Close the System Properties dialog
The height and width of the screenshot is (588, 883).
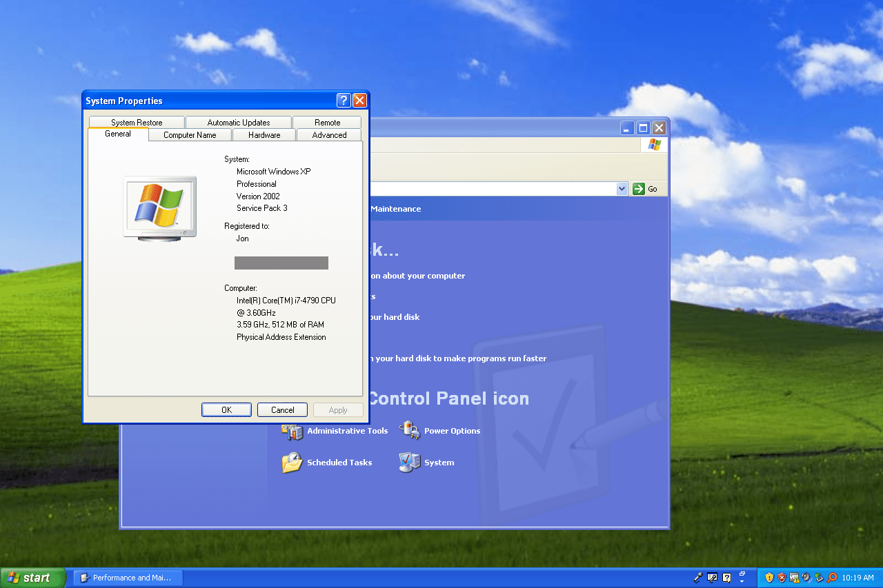359,101
